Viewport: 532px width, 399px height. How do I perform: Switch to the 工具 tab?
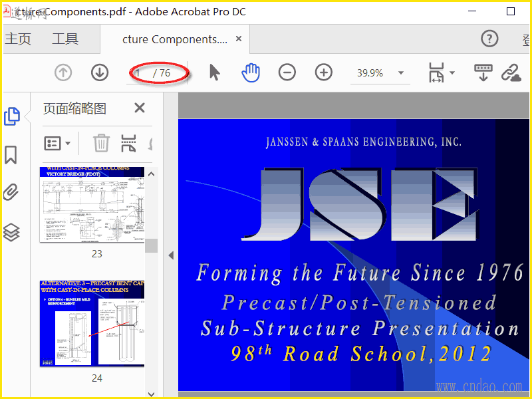click(x=65, y=39)
